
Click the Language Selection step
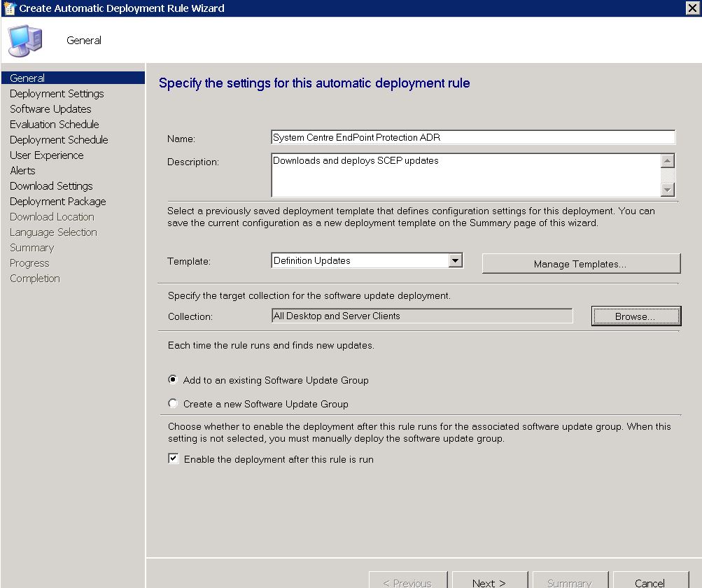[54, 232]
